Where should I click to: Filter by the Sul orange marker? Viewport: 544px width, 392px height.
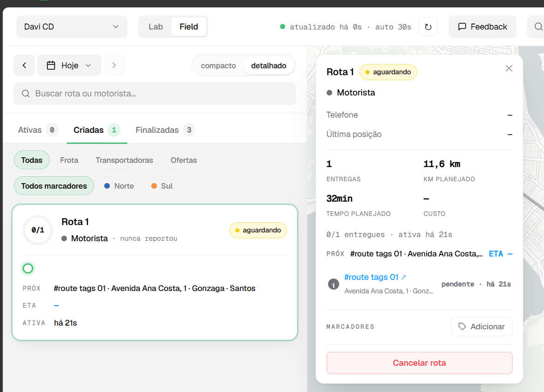pos(161,186)
